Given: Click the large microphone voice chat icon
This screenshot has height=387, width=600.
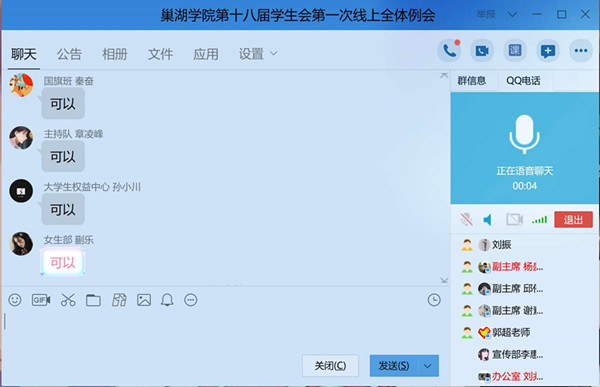Looking at the screenshot, I should 524,134.
